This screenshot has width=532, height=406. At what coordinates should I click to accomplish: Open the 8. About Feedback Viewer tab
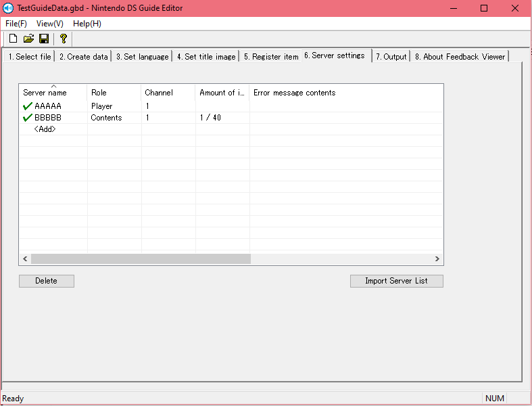pyautogui.click(x=460, y=57)
